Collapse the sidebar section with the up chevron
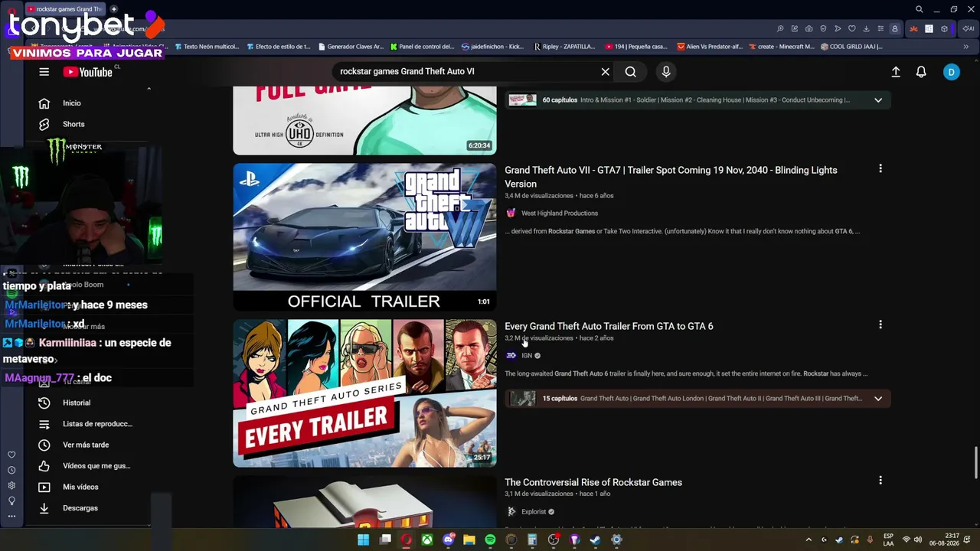The width and height of the screenshot is (980, 551). [149, 89]
